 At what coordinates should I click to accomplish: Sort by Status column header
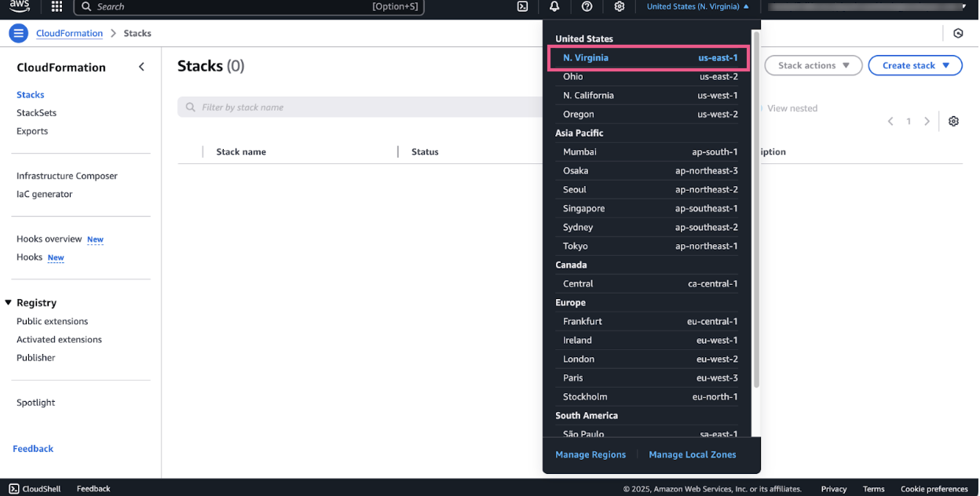(425, 151)
